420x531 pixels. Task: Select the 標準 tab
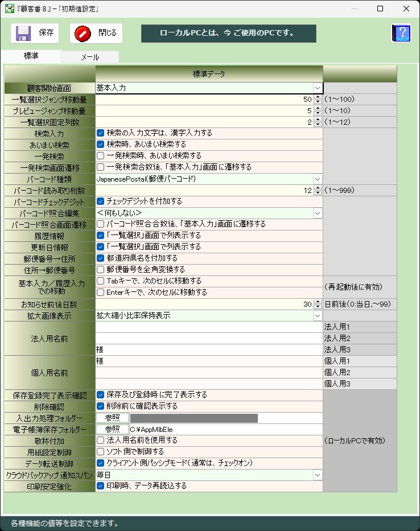pos(31,56)
